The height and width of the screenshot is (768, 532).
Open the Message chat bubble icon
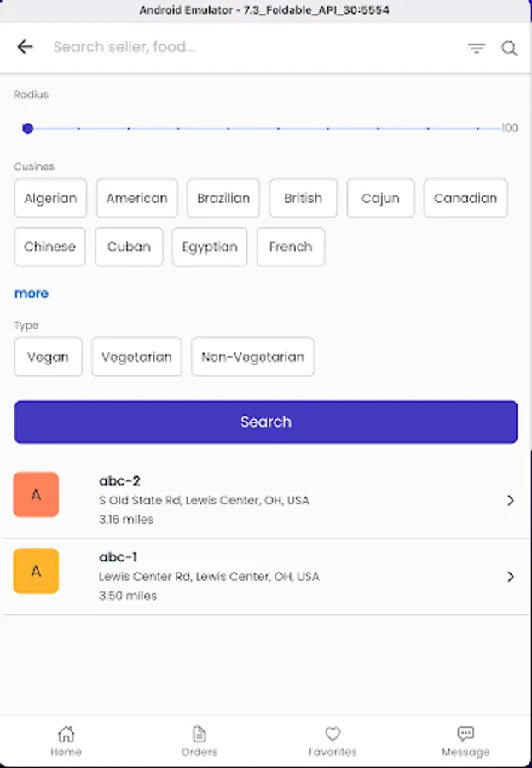tap(465, 734)
